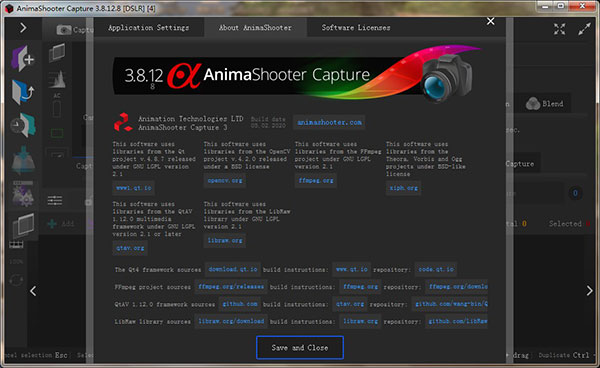Click the recent projects clock icon
600x368 pixels.
23,125
